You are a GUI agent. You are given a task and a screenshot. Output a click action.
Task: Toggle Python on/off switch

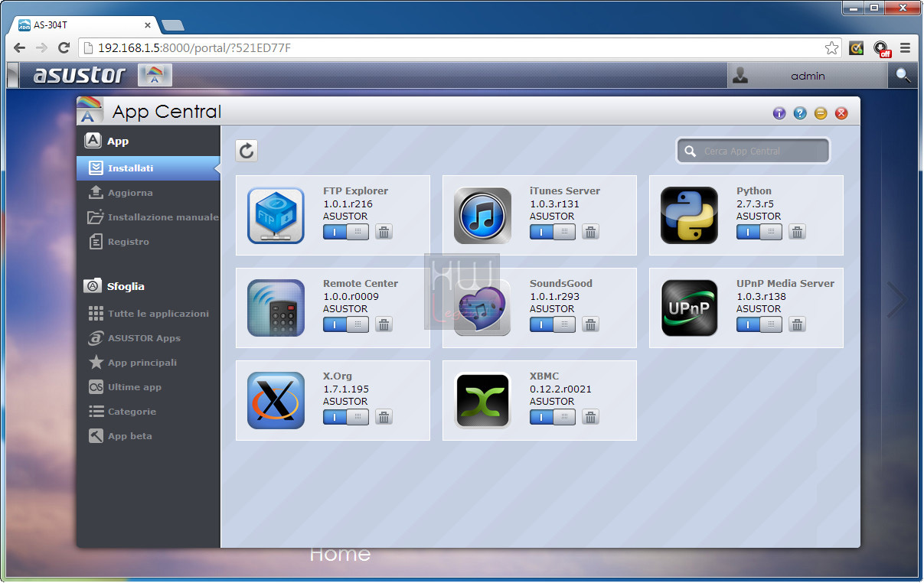click(759, 232)
